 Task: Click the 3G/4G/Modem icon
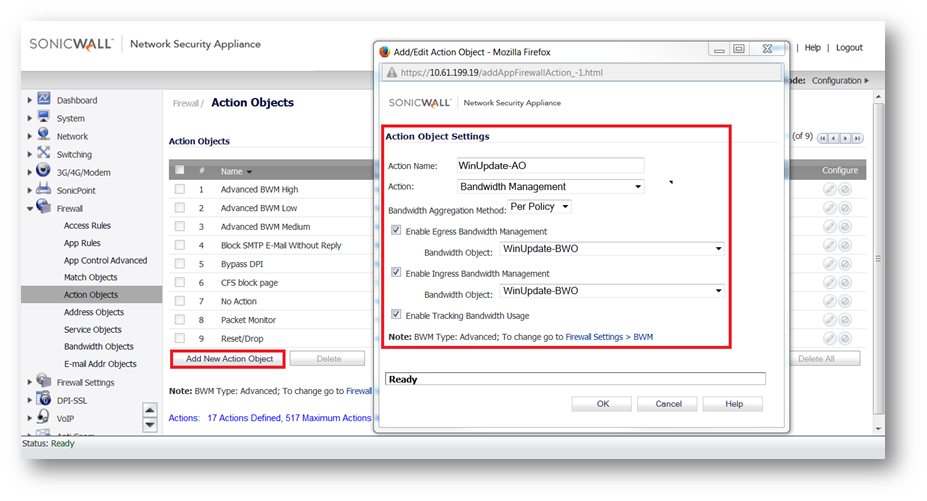click(x=44, y=171)
